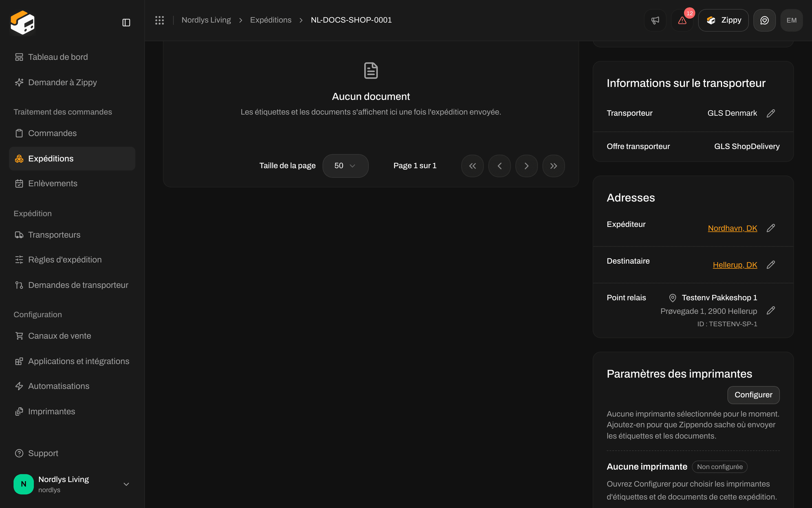Click Page 1 sur 1 indicator
The height and width of the screenshot is (508, 812).
pyautogui.click(x=415, y=166)
